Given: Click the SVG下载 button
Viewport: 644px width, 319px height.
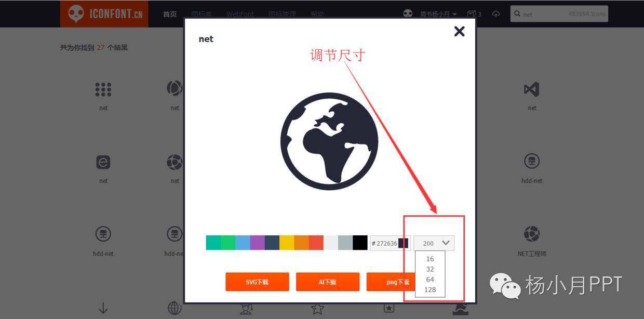Looking at the screenshot, I should click(257, 282).
